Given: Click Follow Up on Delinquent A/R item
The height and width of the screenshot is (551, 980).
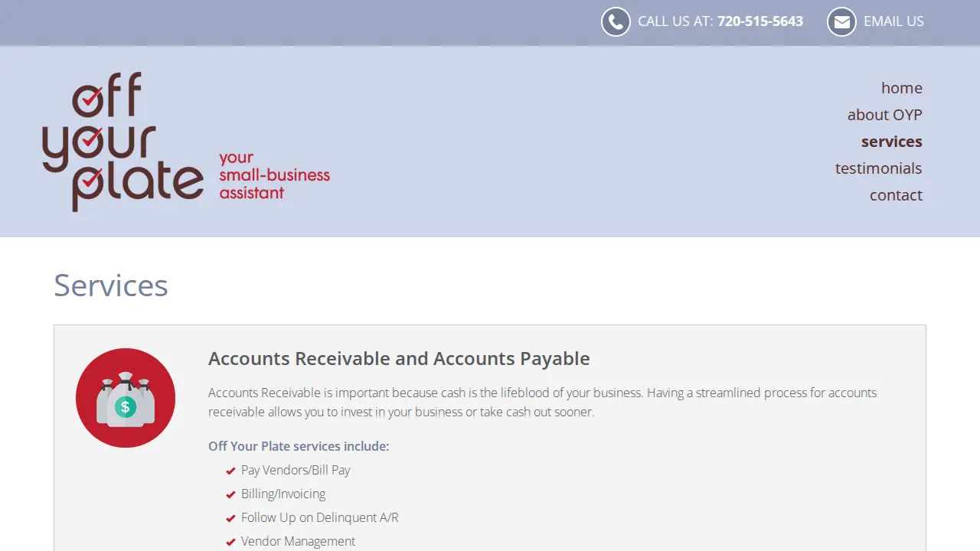Looking at the screenshot, I should [x=320, y=518].
